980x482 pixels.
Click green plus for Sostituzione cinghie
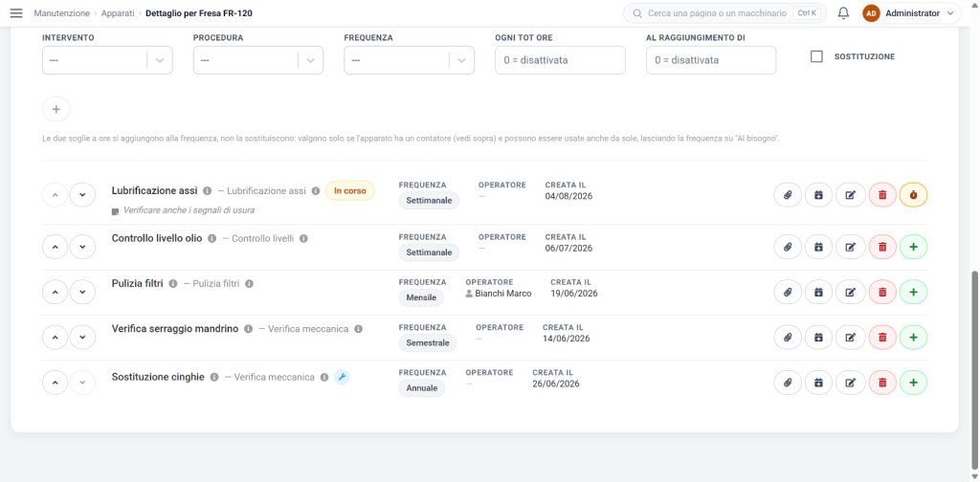click(913, 383)
